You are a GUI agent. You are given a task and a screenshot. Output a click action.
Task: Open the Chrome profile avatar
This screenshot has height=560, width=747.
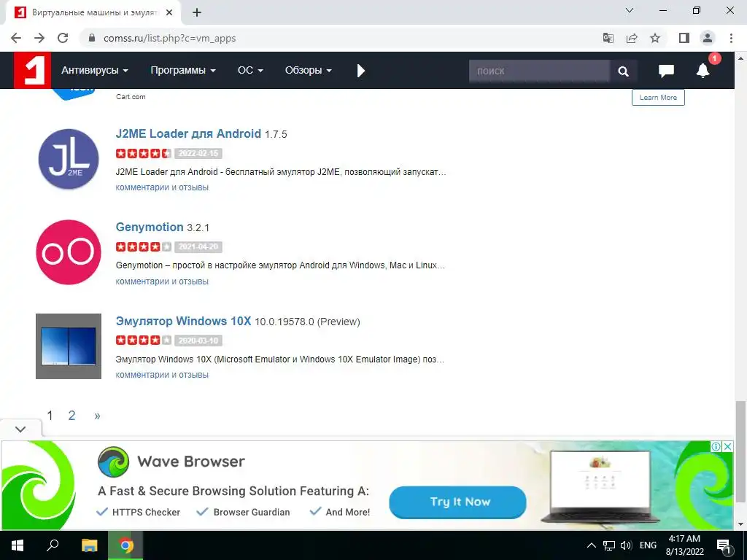[708, 38]
